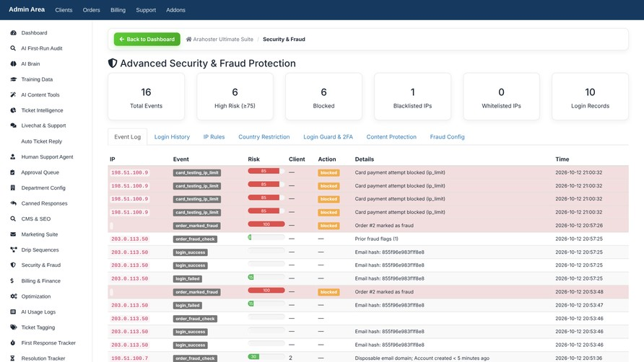Click the Login Records stat card
This screenshot has height=362, width=644.
pyautogui.click(x=590, y=97)
